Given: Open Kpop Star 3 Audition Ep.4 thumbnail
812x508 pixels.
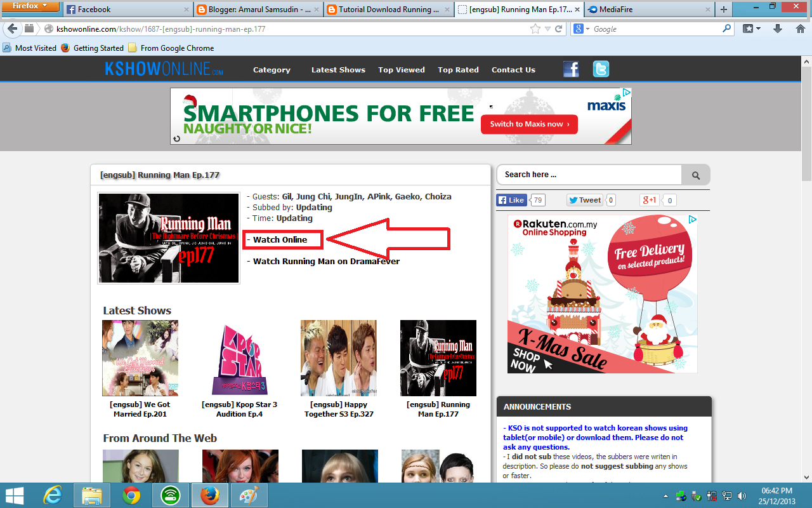Looking at the screenshot, I should tap(239, 358).
